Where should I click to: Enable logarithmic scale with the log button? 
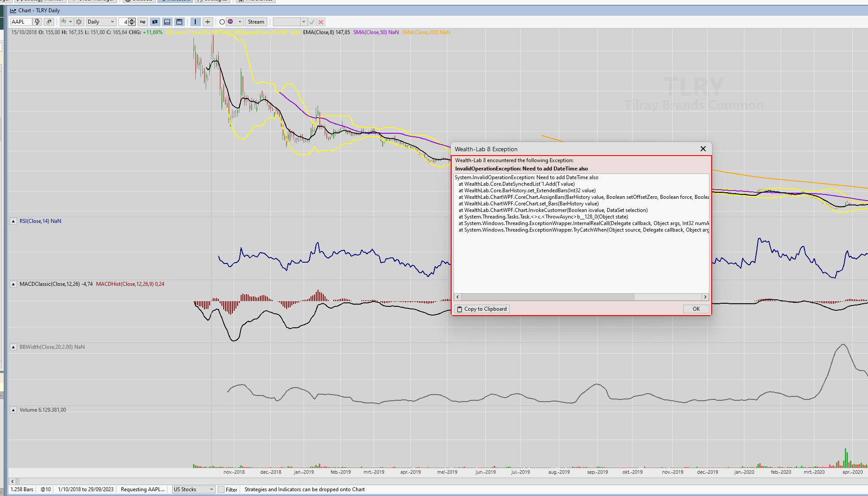[142, 21]
